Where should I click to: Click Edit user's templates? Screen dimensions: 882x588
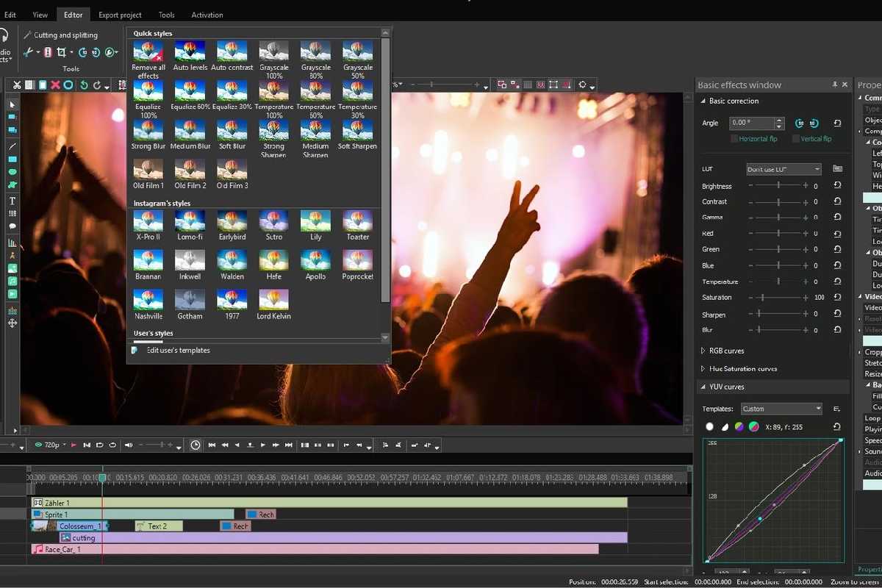click(x=178, y=351)
